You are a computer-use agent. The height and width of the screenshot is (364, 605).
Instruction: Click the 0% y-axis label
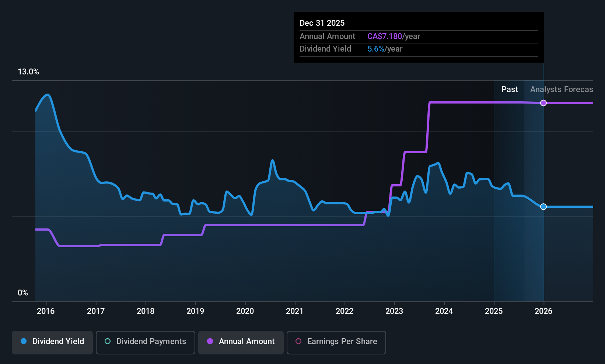click(23, 293)
